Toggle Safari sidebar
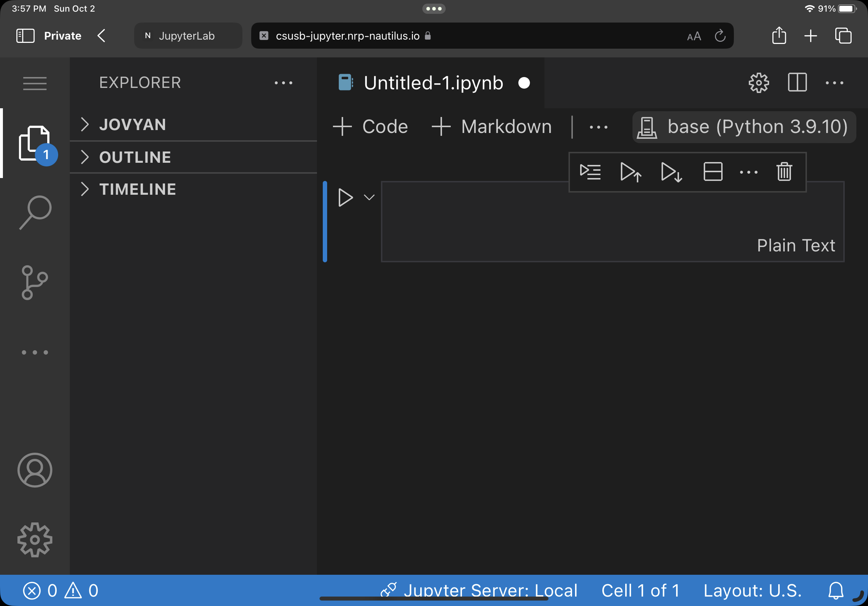 [x=25, y=36]
